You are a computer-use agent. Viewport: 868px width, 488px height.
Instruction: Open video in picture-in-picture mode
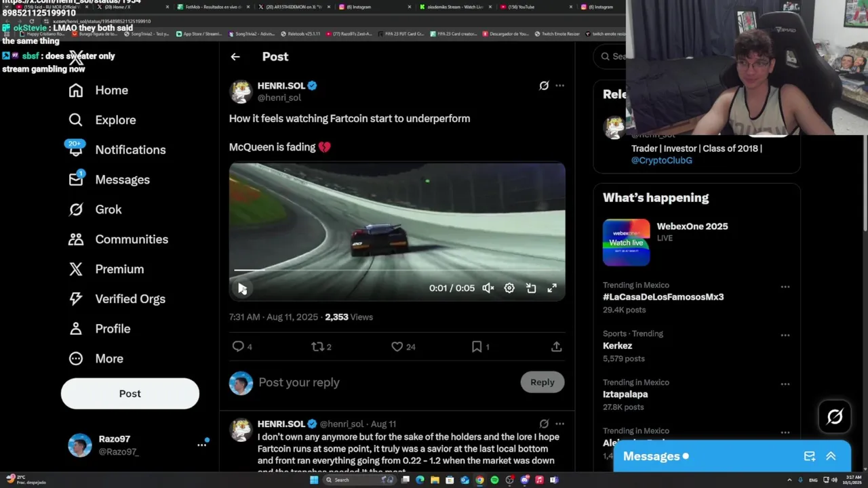[x=531, y=288]
